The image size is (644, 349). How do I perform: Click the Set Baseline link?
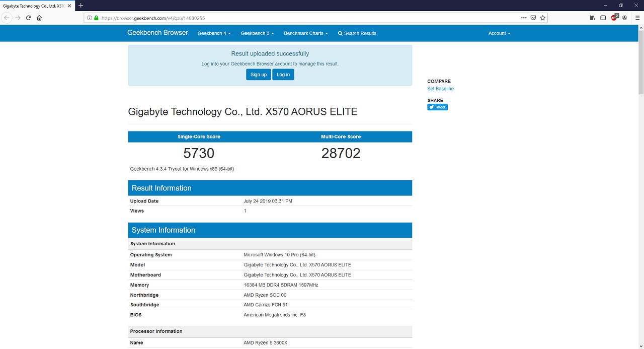(x=440, y=89)
